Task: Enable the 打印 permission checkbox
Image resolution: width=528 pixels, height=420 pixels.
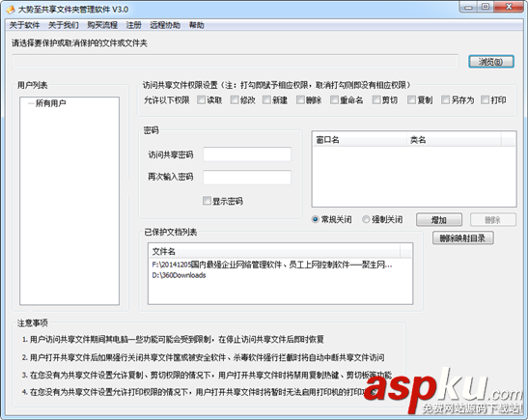Action: [x=485, y=99]
